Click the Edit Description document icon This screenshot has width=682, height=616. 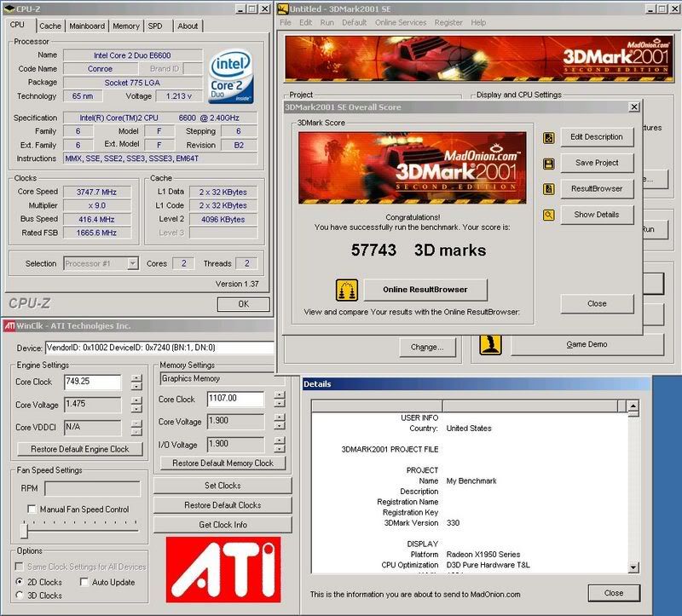pos(548,138)
